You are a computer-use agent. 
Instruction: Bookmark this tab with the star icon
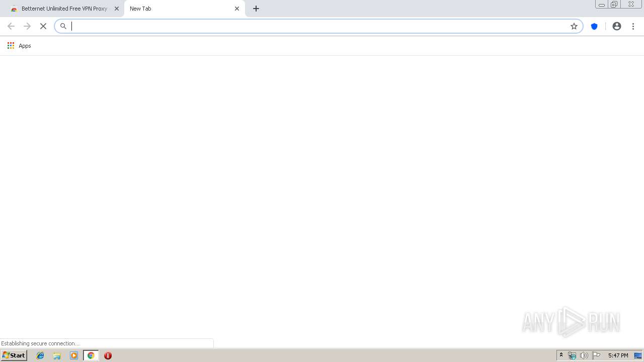(x=574, y=26)
